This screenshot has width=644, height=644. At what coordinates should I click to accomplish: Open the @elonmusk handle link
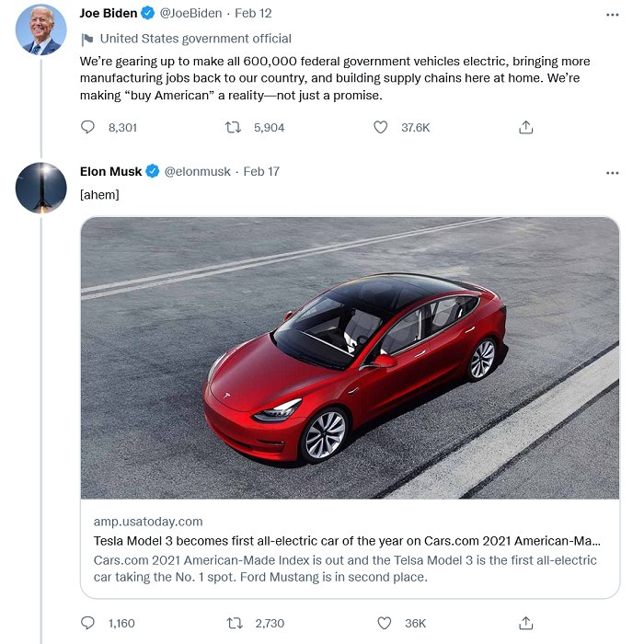point(195,171)
